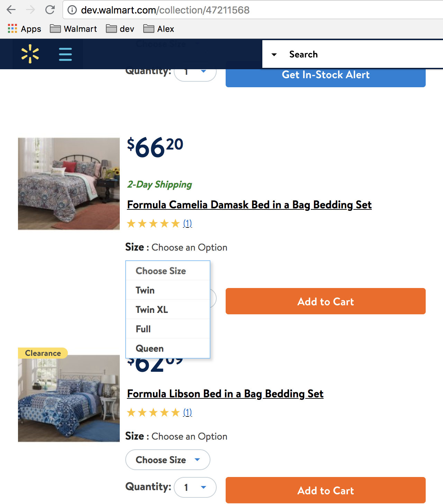Click the site info icon in the address bar
443x504 pixels.
tap(72, 10)
